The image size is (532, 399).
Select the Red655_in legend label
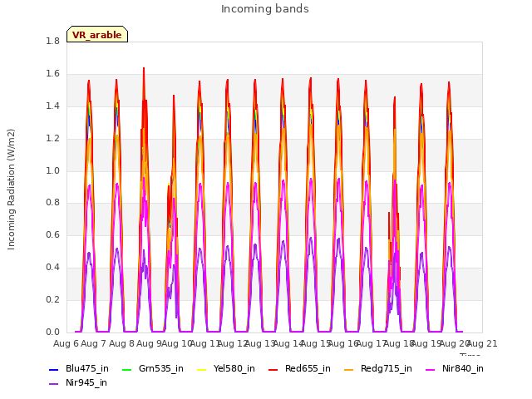[x=308, y=369]
